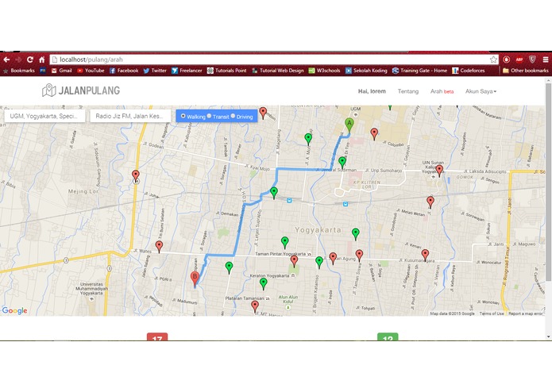Open the Training Gate - Home bookmark
The height and width of the screenshot is (392, 552).
419,71
